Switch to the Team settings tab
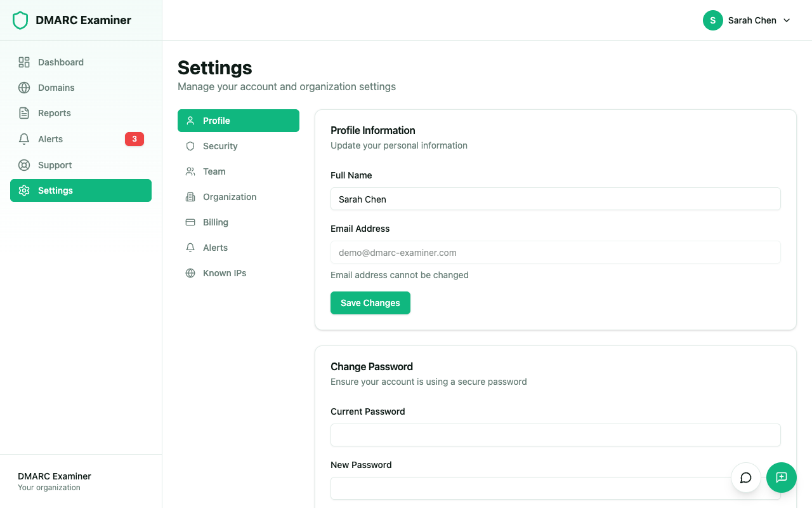 (239, 171)
